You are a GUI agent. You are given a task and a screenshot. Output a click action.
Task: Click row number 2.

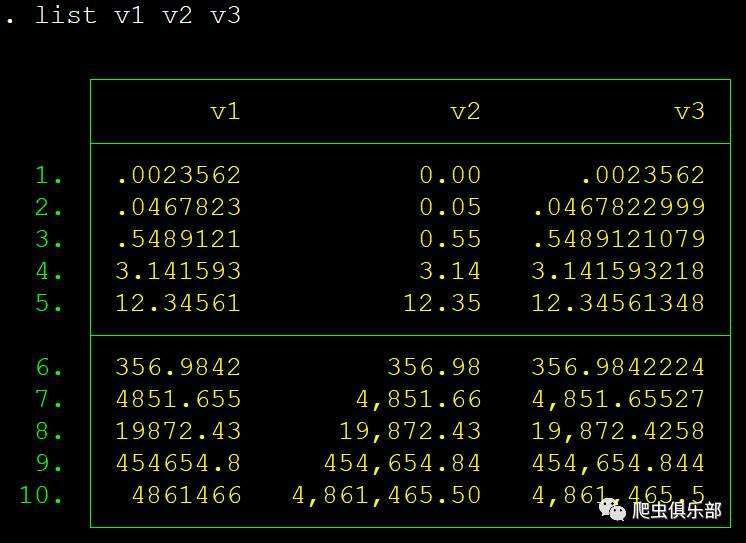coord(49,207)
